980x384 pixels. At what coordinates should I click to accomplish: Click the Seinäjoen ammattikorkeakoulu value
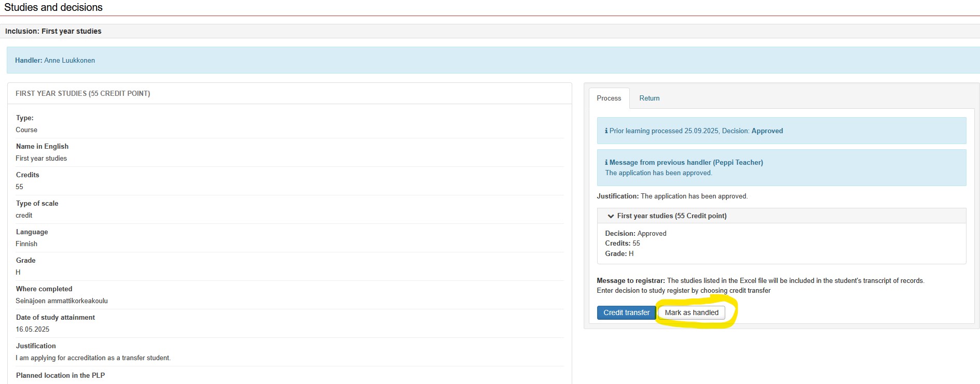point(62,301)
